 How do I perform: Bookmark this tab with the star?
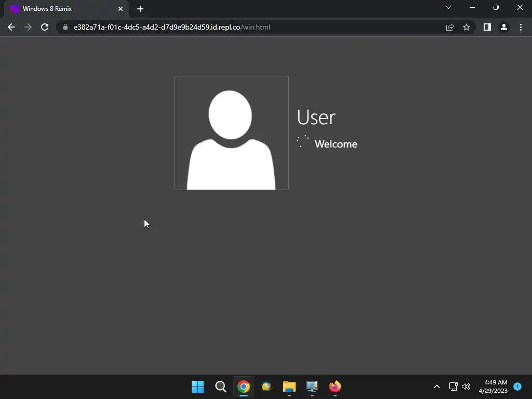(467, 27)
